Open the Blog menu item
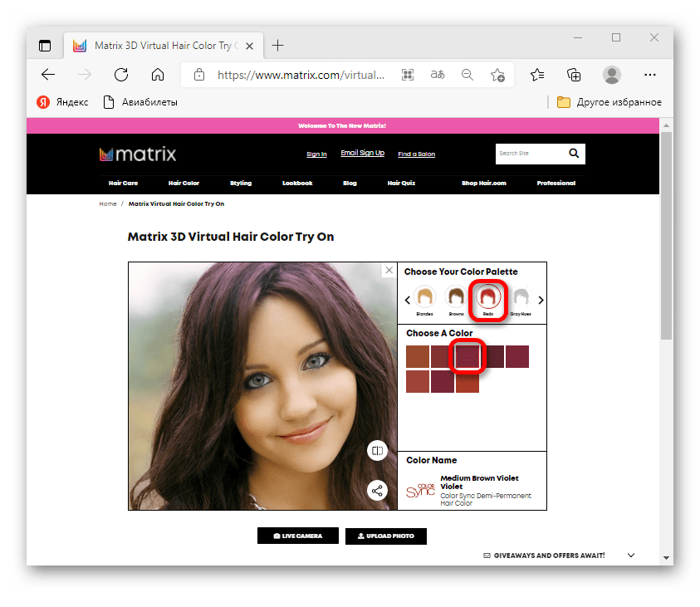Viewport: 700px width, 607px height. (x=350, y=183)
